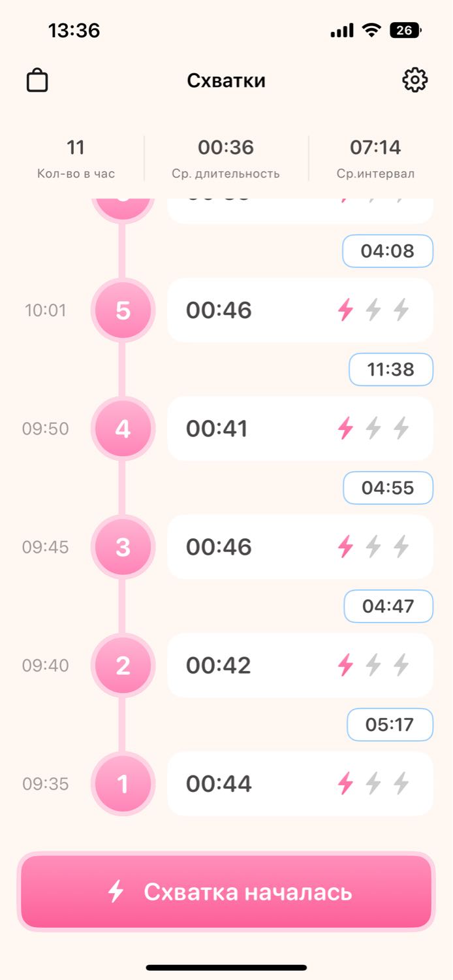Open the 11:38 interval badge
Image resolution: width=453 pixels, height=980 pixels.
pyautogui.click(x=391, y=369)
